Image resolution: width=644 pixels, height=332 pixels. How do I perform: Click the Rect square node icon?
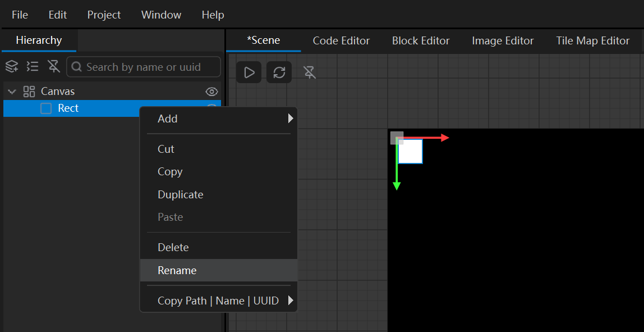coord(46,108)
